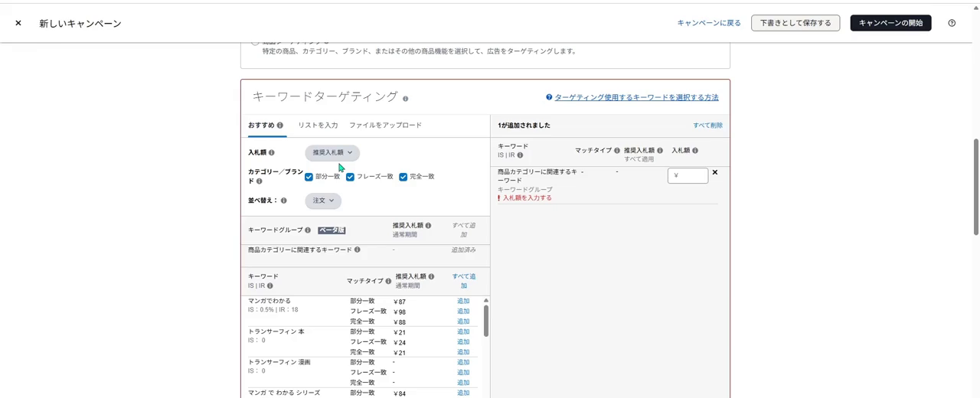The image size is (980, 398).
Task: Add トランサーフィン 漫画 フレーズ一致 keyword
Action: [463, 373]
